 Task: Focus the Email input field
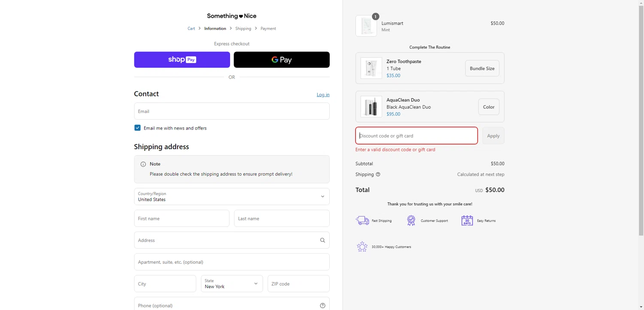click(232, 111)
